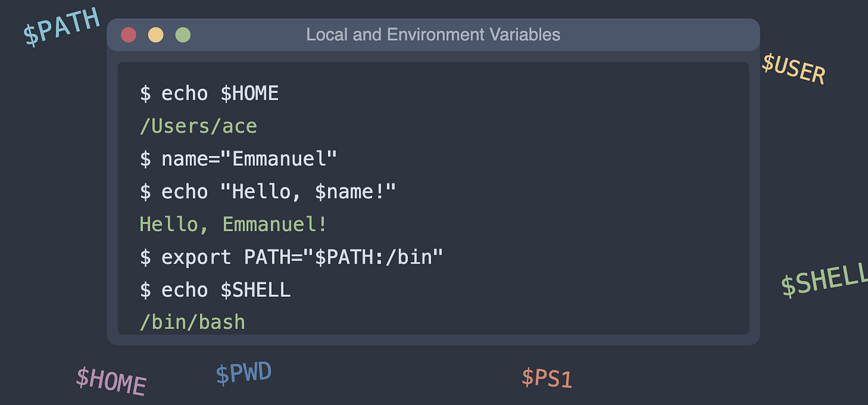Click the red close-style circle button
This screenshot has width=868, height=405.
click(129, 35)
